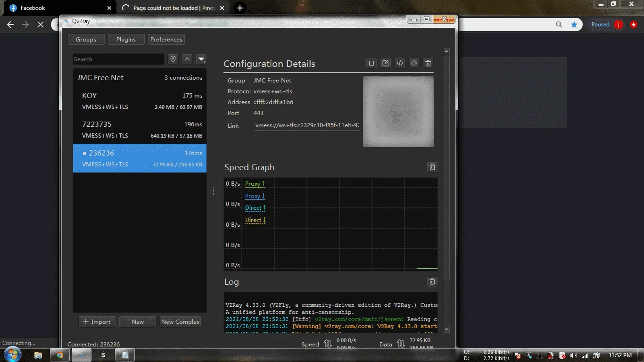Delete connection via Configuration Details trash icon
This screenshot has height=362, width=644.
pos(428,63)
